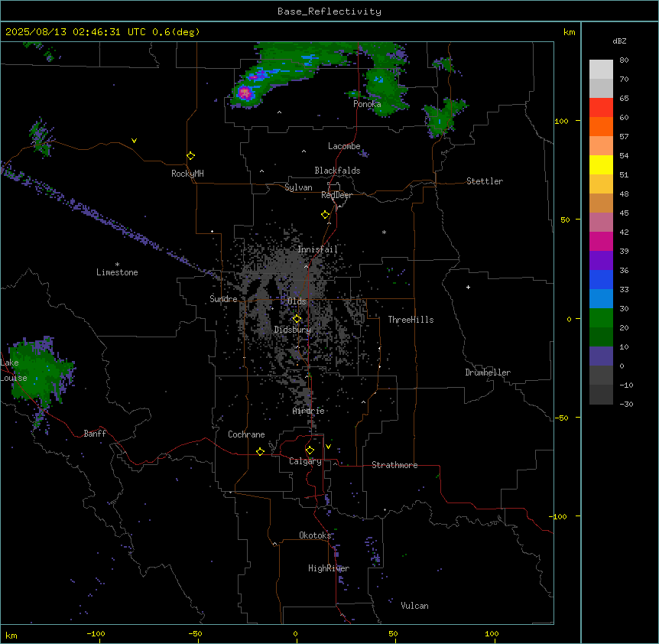Viewport: 659px width, 644px height.
Task: Click the Vulcan city label
Action: (x=415, y=606)
